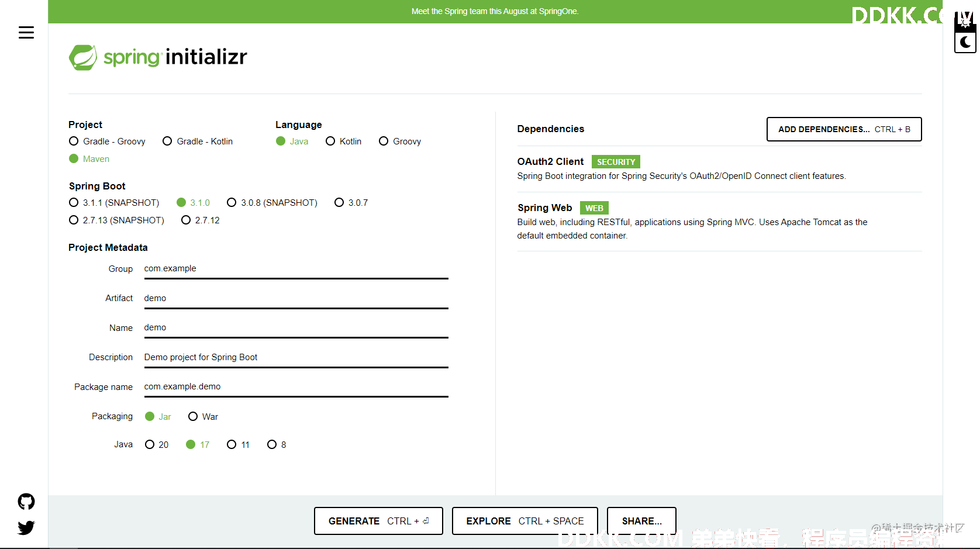Click the Project Metadata heading
This screenshot has width=980, height=549.
pyautogui.click(x=108, y=248)
